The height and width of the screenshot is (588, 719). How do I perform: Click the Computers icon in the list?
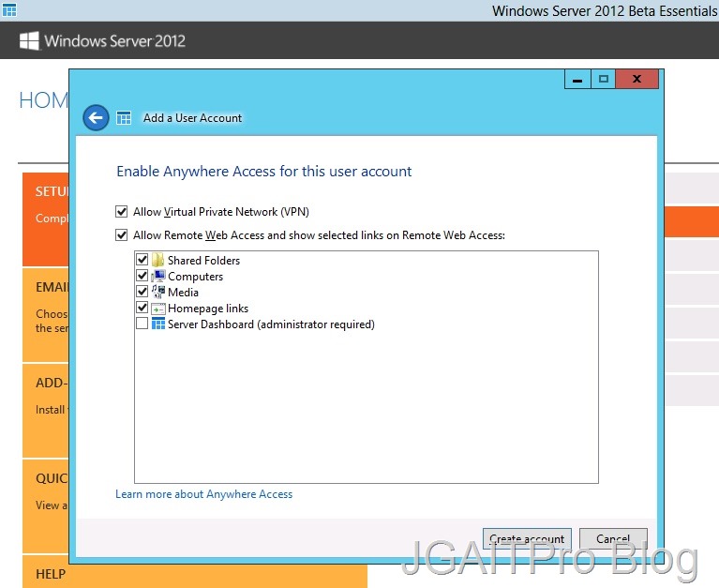157,276
